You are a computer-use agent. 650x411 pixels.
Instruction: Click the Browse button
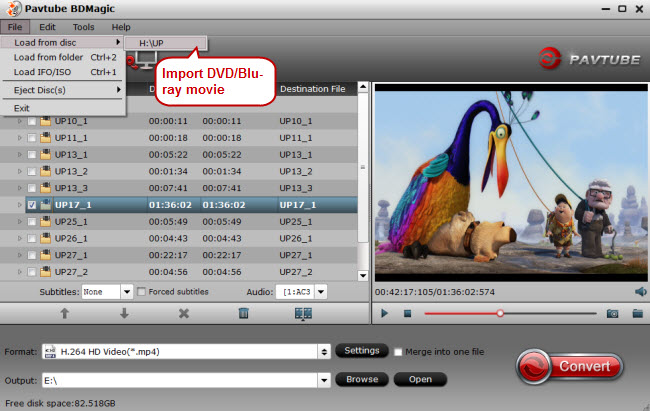(x=361, y=379)
